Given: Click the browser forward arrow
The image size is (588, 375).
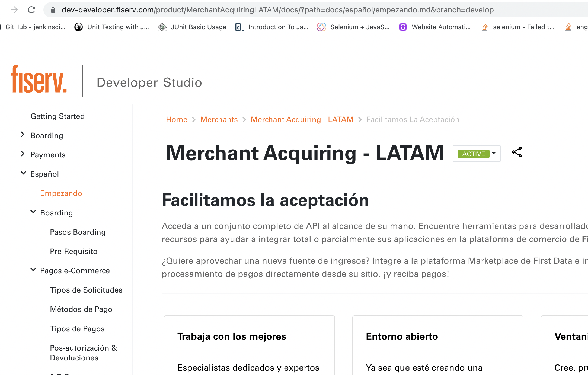Looking at the screenshot, I should [x=14, y=10].
